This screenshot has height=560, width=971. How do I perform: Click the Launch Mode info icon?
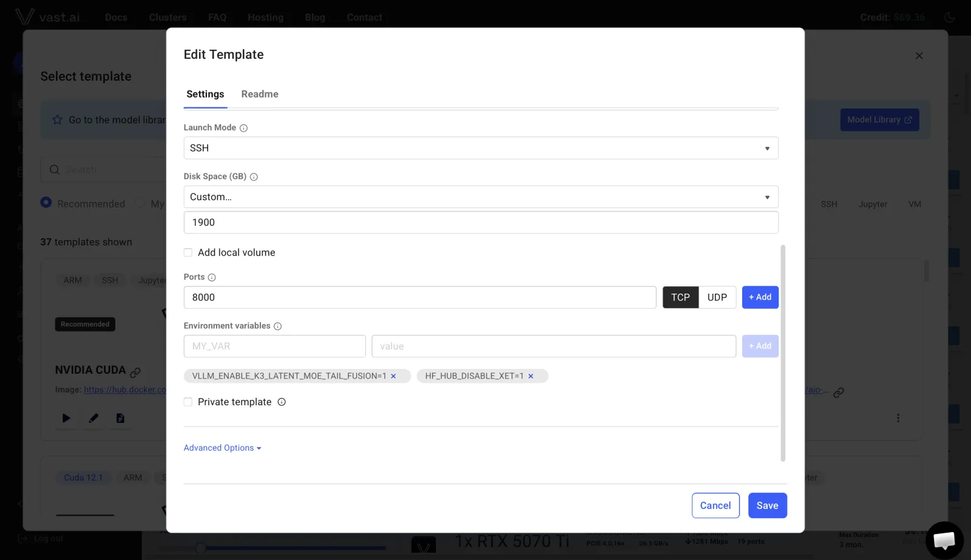click(x=243, y=128)
